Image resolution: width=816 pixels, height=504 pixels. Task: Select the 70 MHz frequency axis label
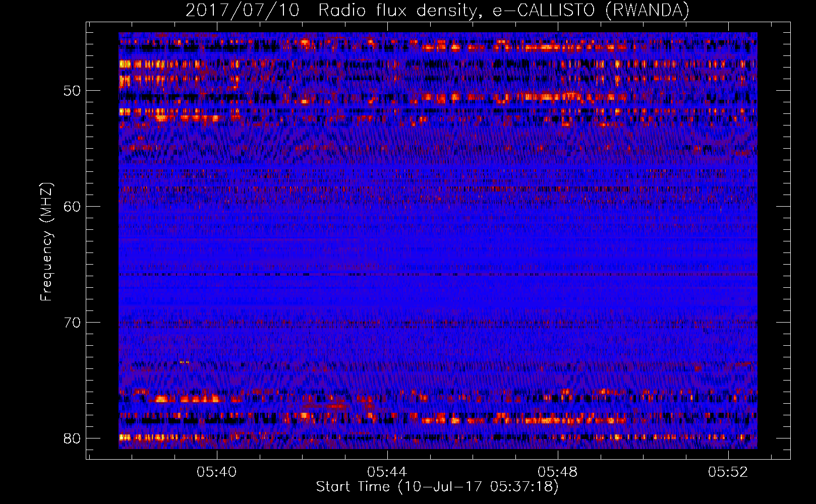tap(72, 322)
